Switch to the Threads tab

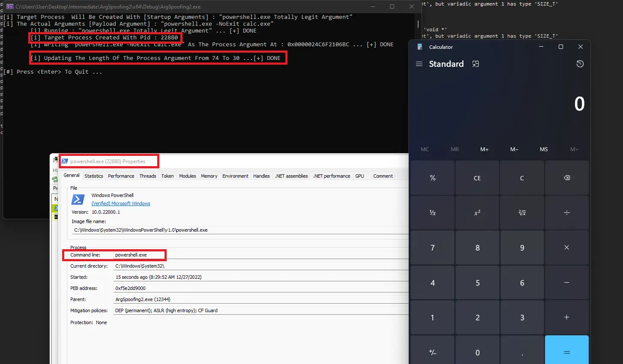click(147, 176)
